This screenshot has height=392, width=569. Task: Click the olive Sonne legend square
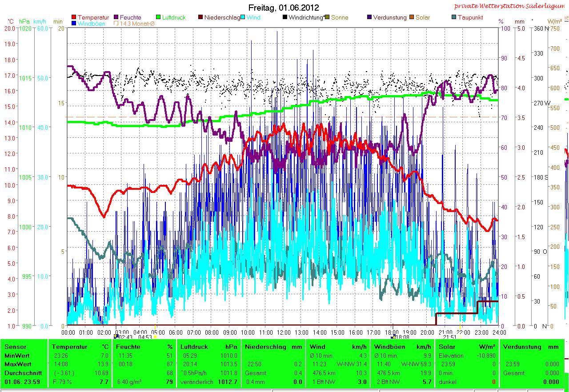point(327,18)
